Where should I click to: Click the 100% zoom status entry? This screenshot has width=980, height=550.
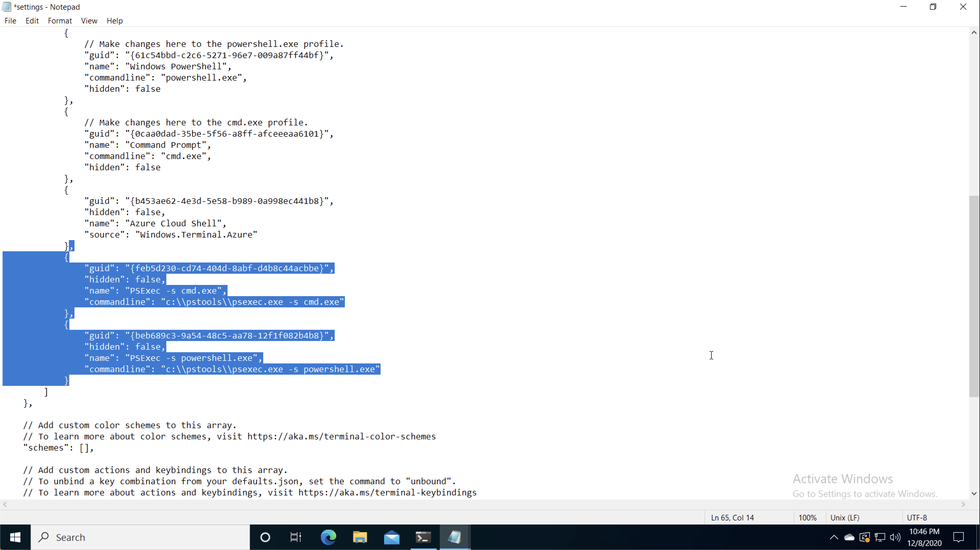807,518
